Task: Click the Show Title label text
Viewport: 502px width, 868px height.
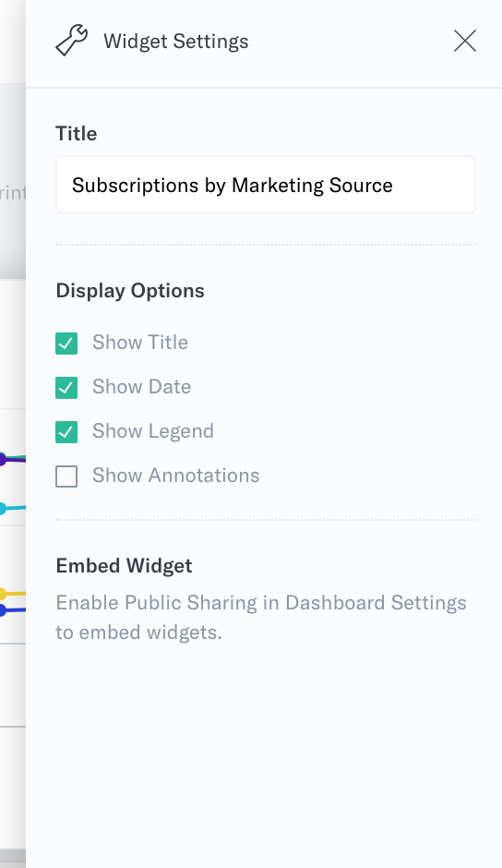Action: coord(140,342)
